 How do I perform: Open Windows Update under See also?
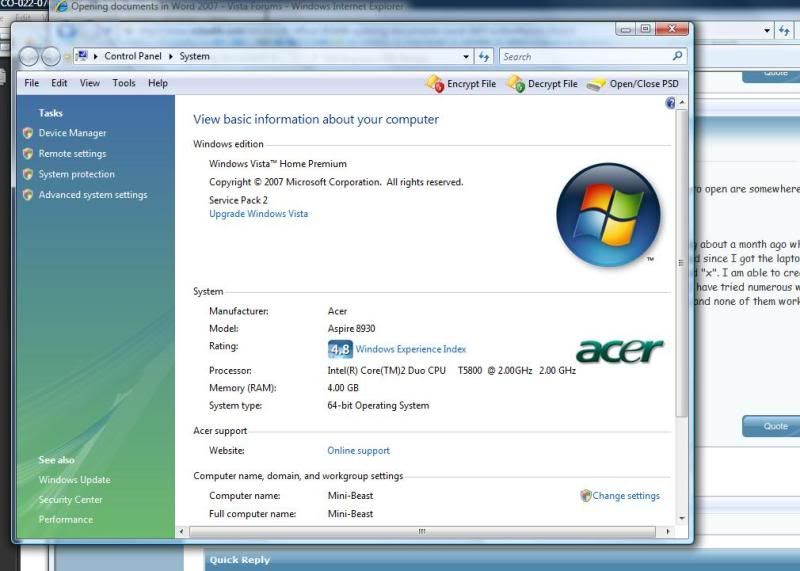click(x=74, y=480)
